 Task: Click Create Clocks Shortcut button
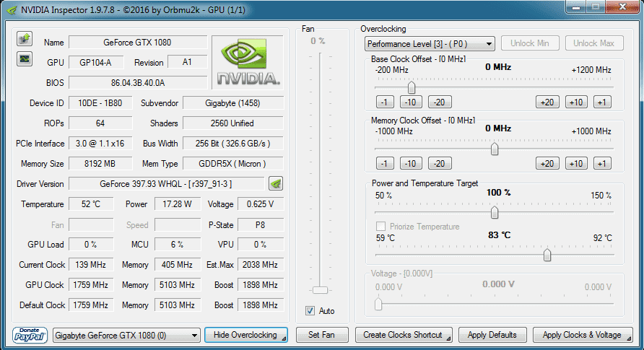coord(404,335)
